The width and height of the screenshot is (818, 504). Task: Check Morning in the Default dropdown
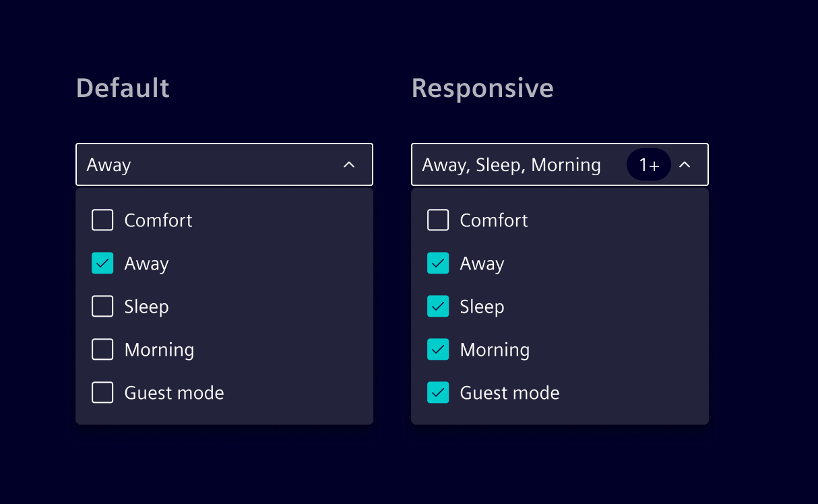pos(102,349)
